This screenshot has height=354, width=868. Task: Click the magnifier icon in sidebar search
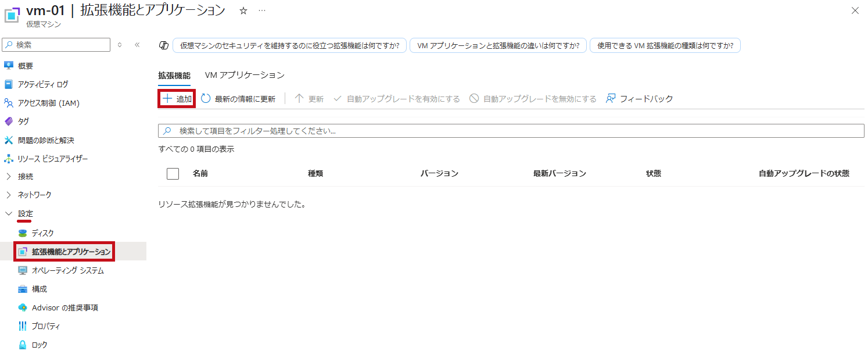point(9,45)
